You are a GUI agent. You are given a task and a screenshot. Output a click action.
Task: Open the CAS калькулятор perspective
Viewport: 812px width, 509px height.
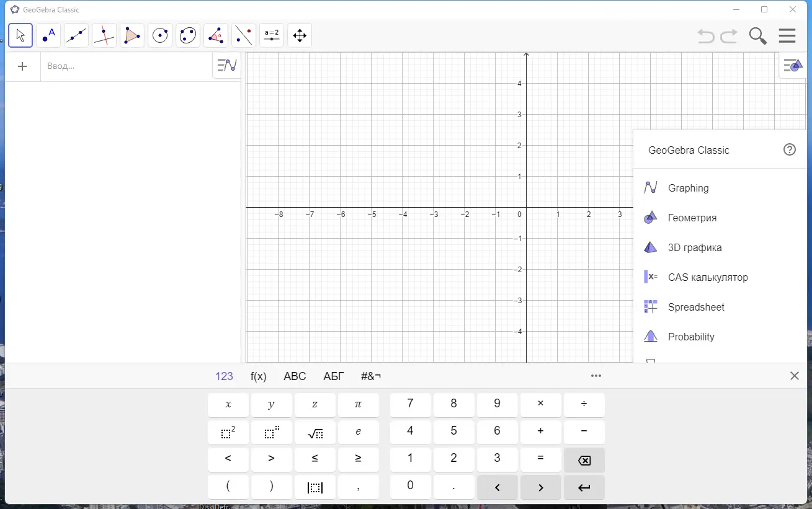coord(720,277)
